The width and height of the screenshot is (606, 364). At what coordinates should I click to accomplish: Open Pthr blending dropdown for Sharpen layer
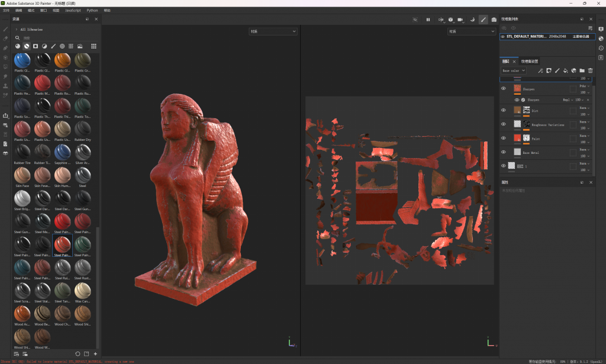pyautogui.click(x=584, y=86)
